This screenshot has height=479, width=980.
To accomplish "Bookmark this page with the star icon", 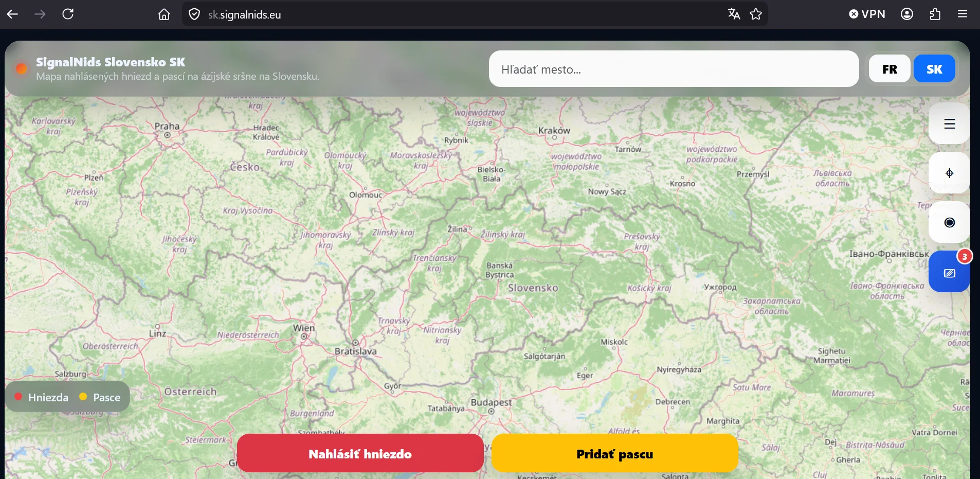I will click(755, 14).
